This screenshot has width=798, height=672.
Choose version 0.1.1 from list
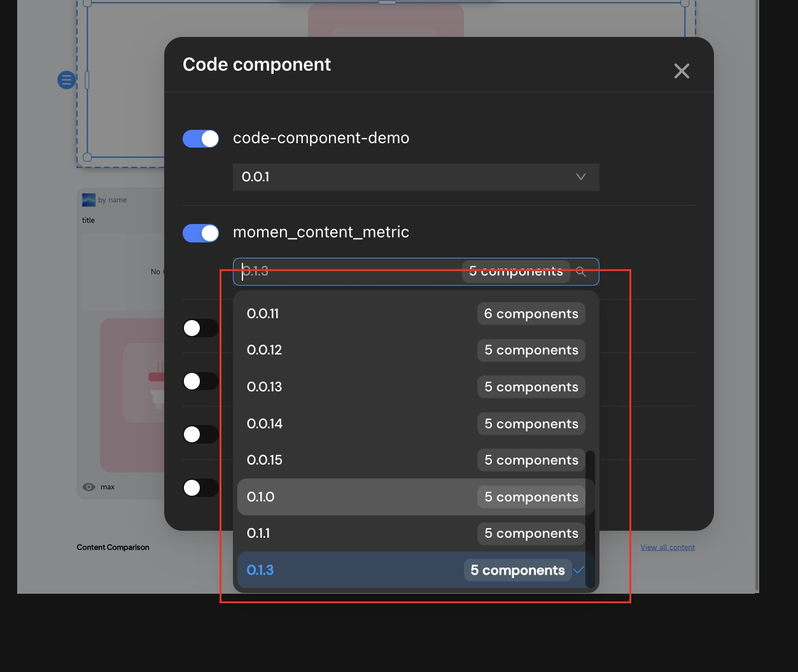tap(416, 533)
